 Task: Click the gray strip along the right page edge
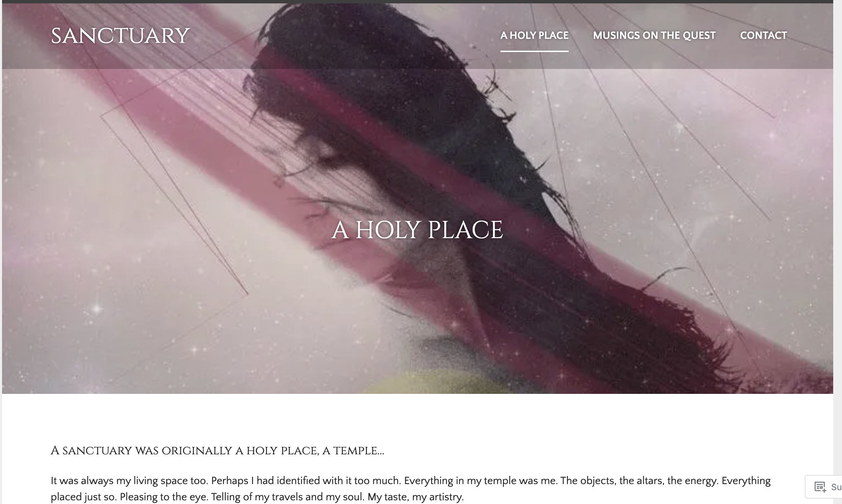coord(838,238)
